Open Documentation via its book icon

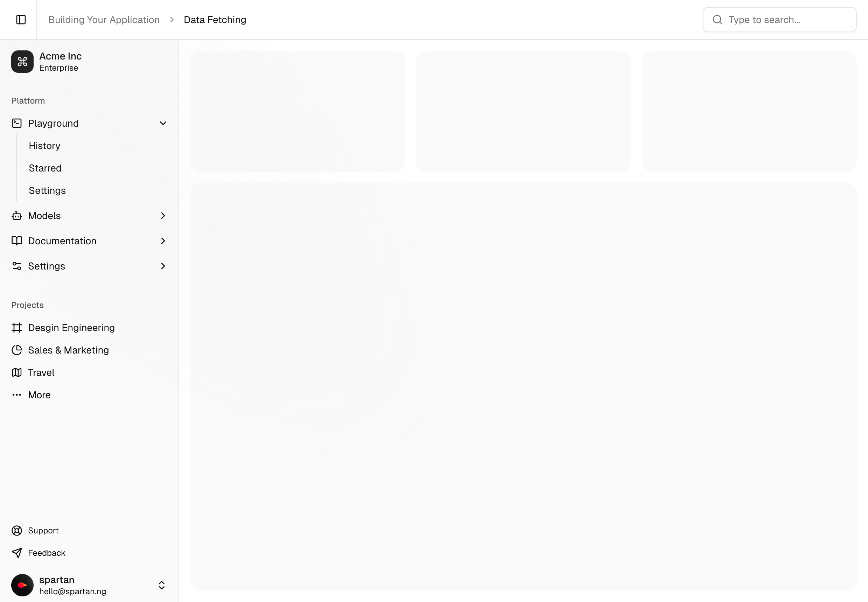[x=17, y=241]
